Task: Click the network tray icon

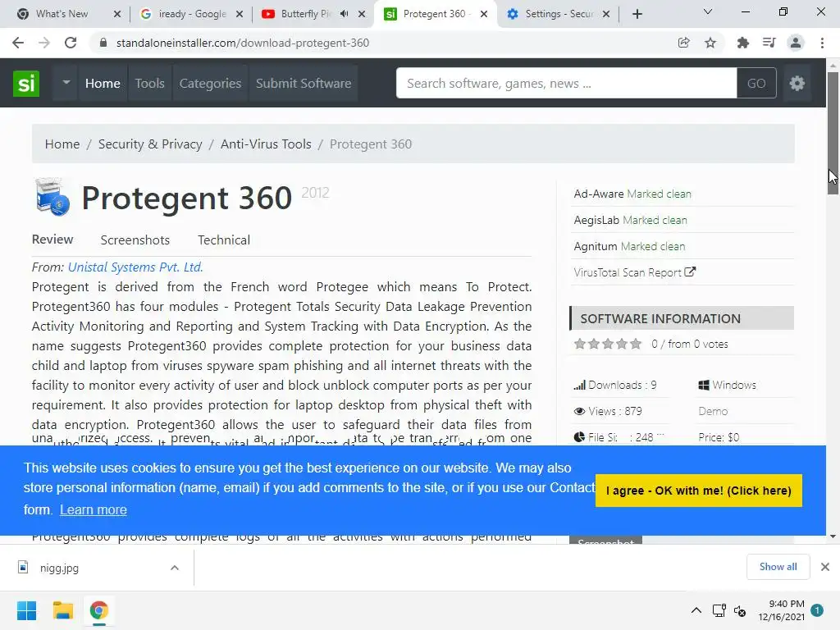Action: 719,610
